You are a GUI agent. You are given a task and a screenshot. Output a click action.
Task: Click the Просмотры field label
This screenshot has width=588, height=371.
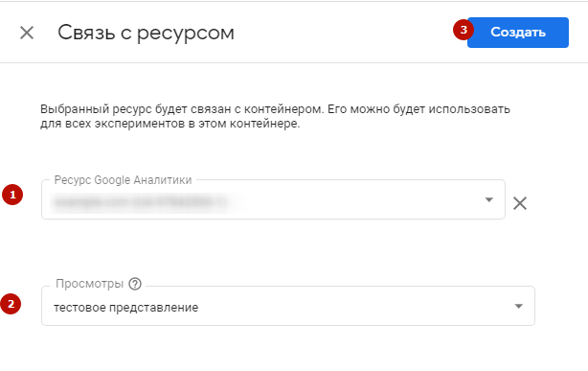89,284
